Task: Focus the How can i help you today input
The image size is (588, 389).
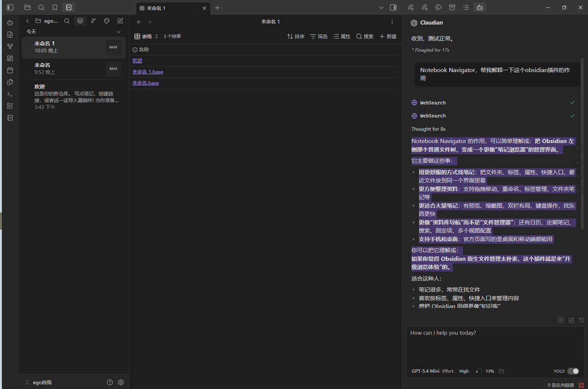Action: pos(495,346)
